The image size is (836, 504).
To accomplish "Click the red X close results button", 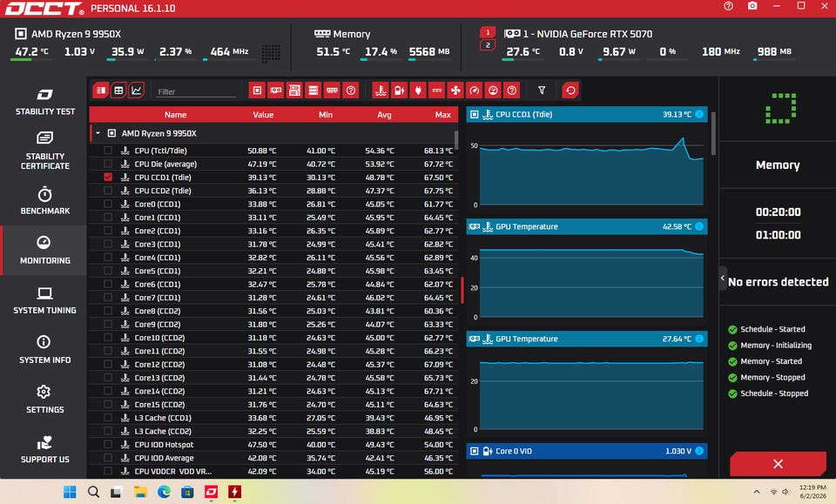I will tap(778, 464).
